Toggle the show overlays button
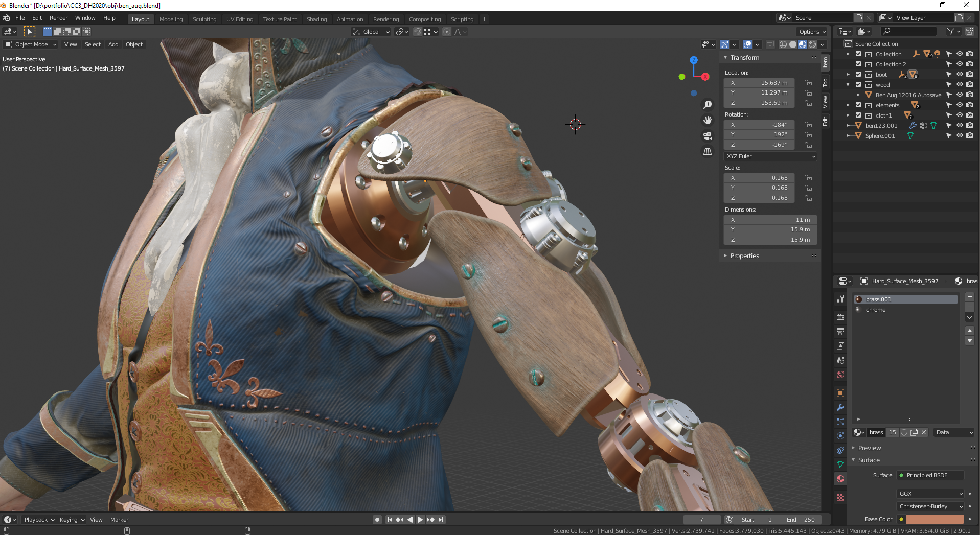The width and height of the screenshot is (980, 535). tap(747, 44)
